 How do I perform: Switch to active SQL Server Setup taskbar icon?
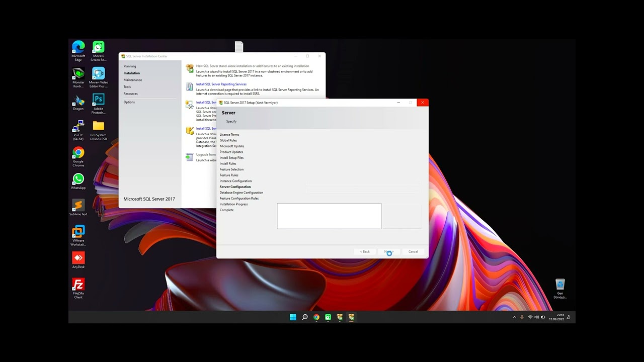coord(351,317)
